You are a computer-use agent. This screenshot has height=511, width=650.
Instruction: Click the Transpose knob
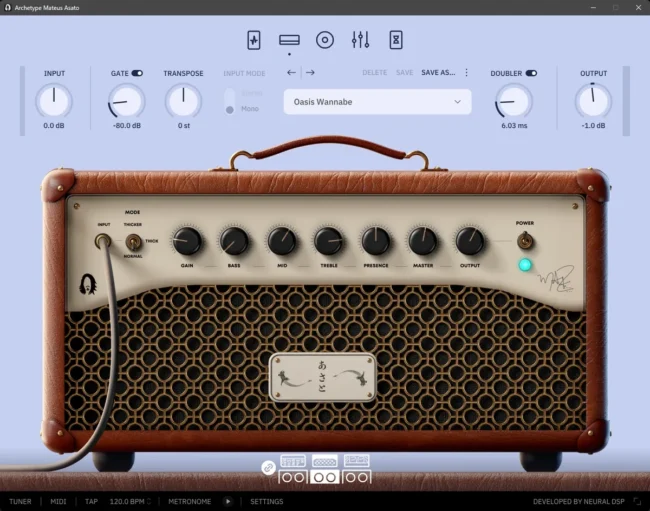(x=183, y=101)
